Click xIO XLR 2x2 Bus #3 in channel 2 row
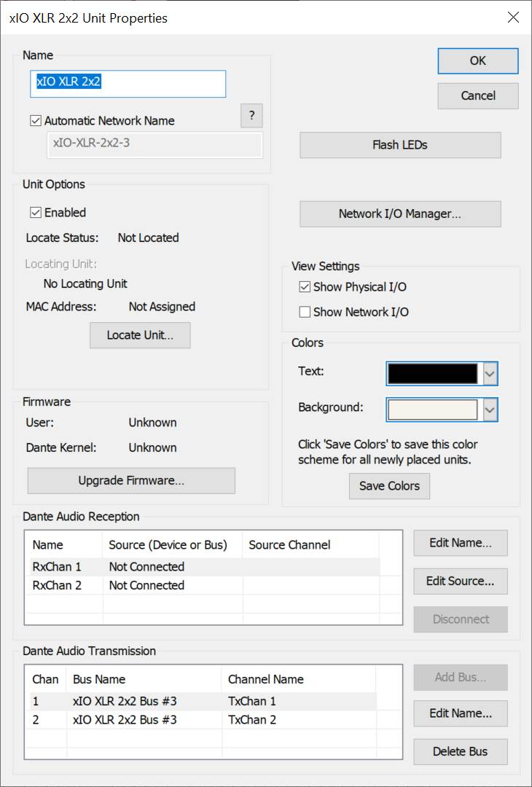532x787 pixels. pos(125,720)
